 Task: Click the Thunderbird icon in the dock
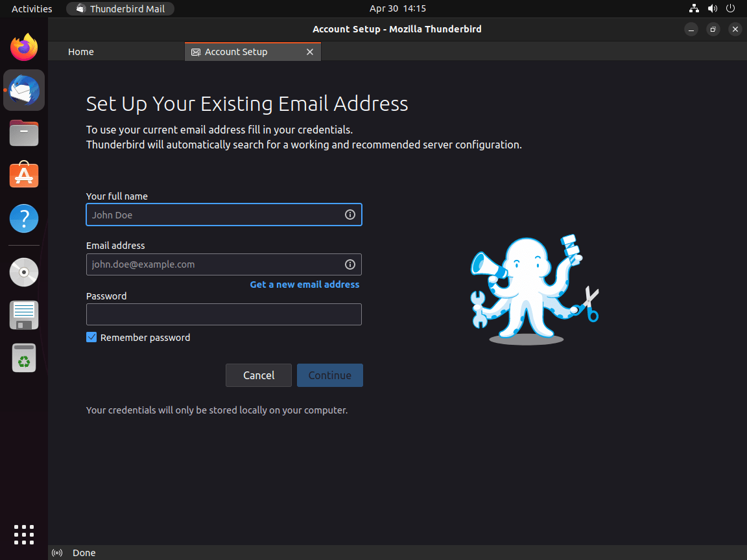(x=23, y=90)
